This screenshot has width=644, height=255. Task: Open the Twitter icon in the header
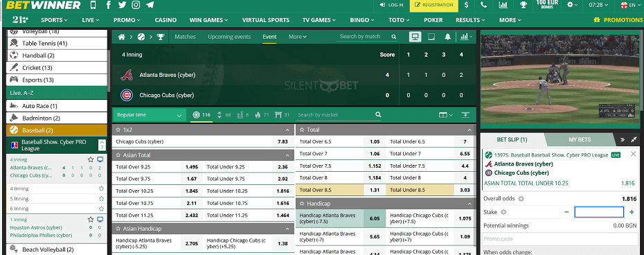tap(122, 5)
